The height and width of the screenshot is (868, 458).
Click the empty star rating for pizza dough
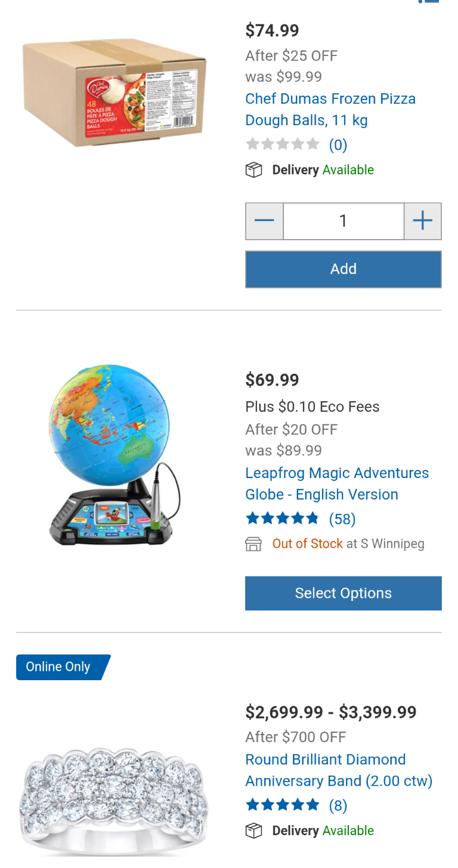click(283, 144)
